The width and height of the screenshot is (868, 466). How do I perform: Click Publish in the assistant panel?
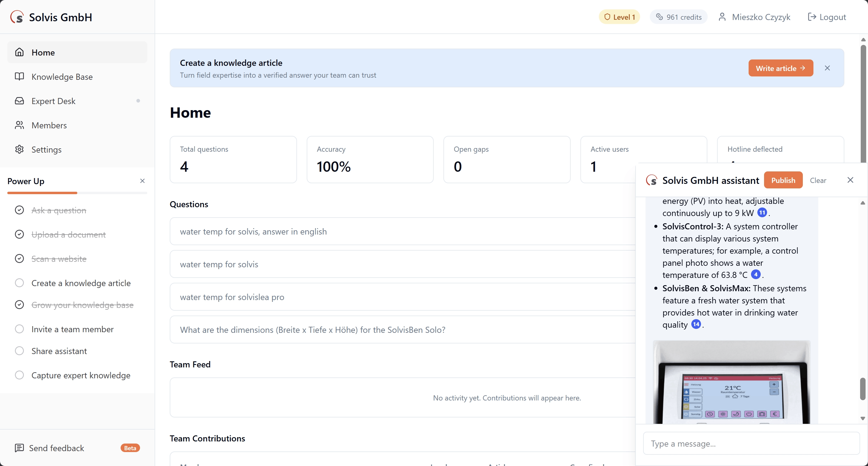click(x=783, y=181)
